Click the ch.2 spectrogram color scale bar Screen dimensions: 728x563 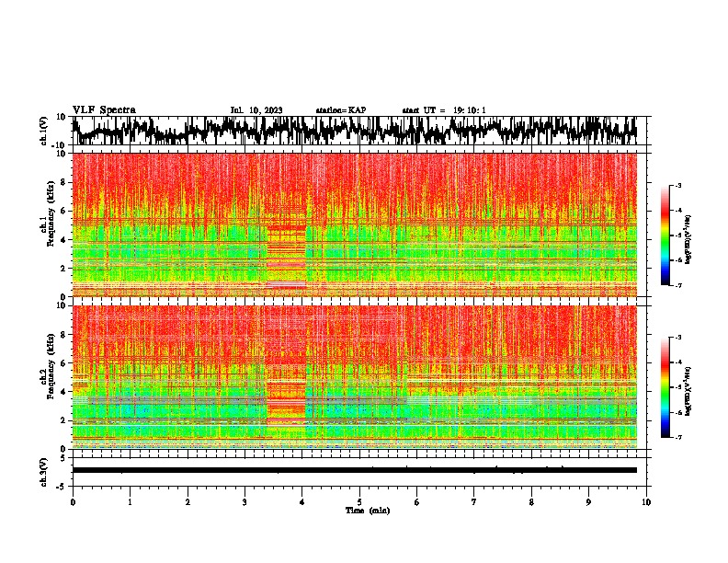pos(665,387)
